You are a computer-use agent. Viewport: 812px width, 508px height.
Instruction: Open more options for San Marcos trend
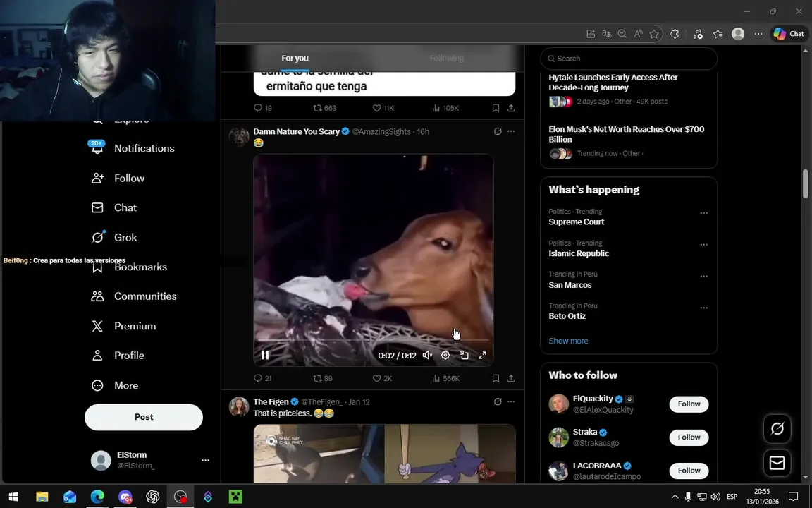[703, 277]
